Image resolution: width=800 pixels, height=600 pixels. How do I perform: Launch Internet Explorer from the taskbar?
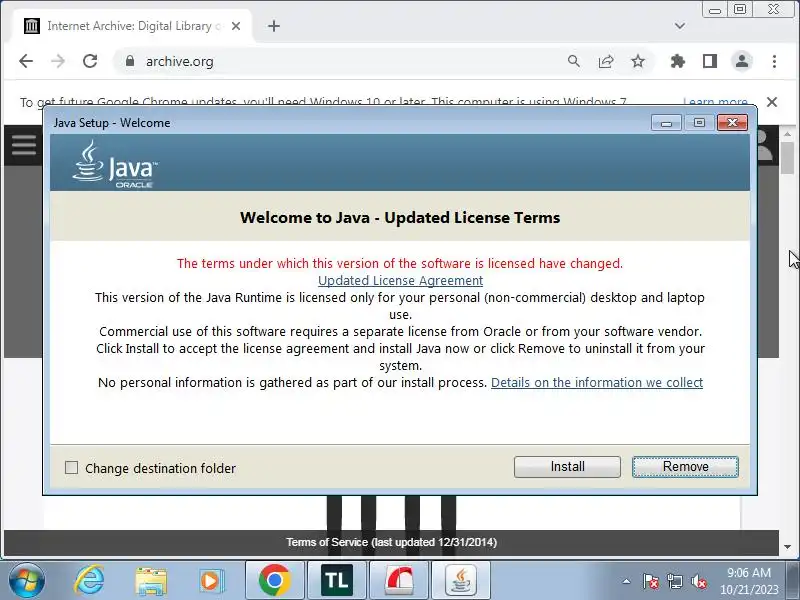pos(90,581)
